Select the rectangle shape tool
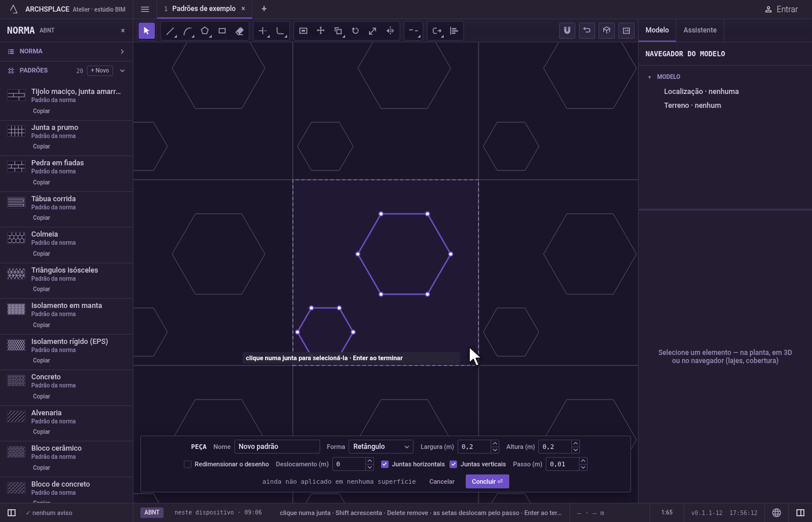Viewport: 812px width, 522px height. coord(222,31)
